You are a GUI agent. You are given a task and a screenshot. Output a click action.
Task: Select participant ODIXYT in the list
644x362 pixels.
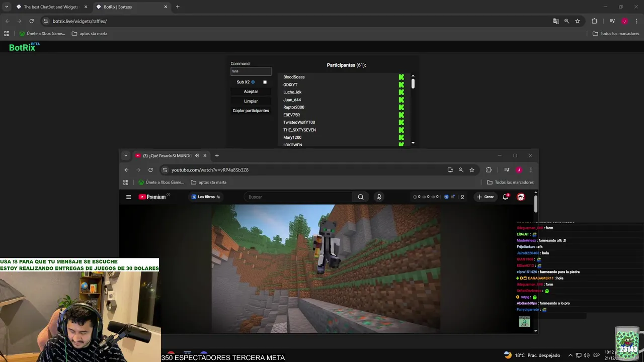pos(290,84)
